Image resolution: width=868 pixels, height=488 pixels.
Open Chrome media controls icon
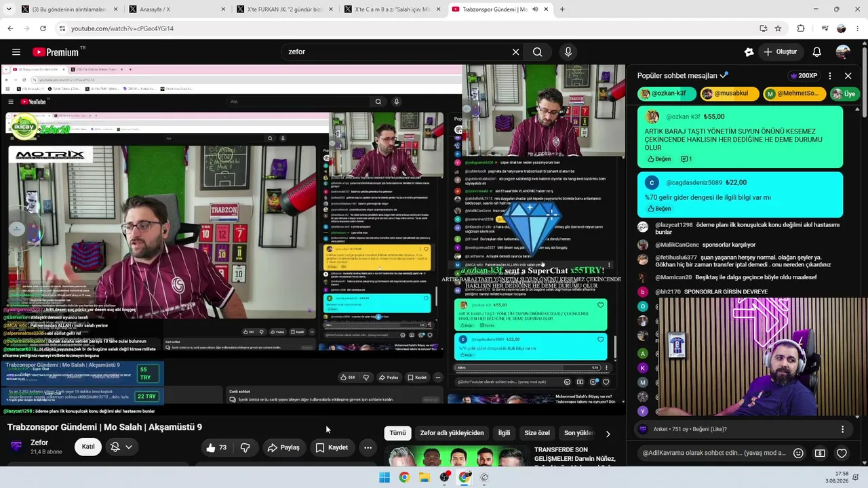pyautogui.click(x=825, y=28)
